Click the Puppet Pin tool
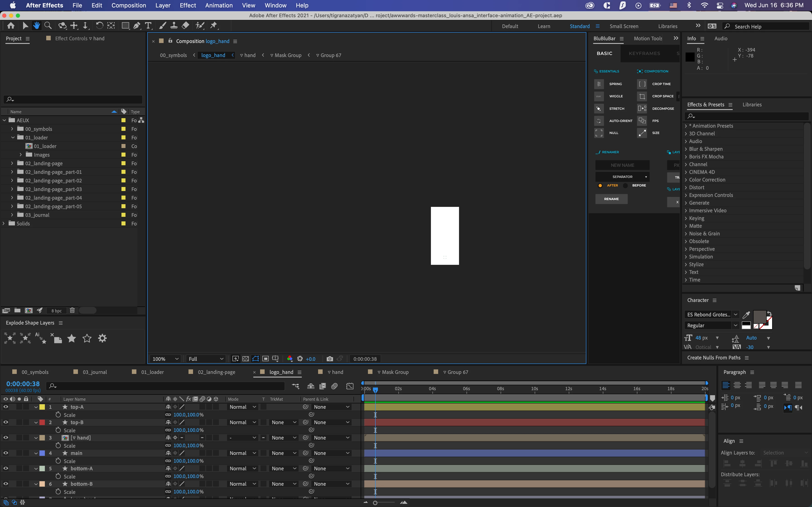This screenshot has width=812, height=507. [x=213, y=26]
